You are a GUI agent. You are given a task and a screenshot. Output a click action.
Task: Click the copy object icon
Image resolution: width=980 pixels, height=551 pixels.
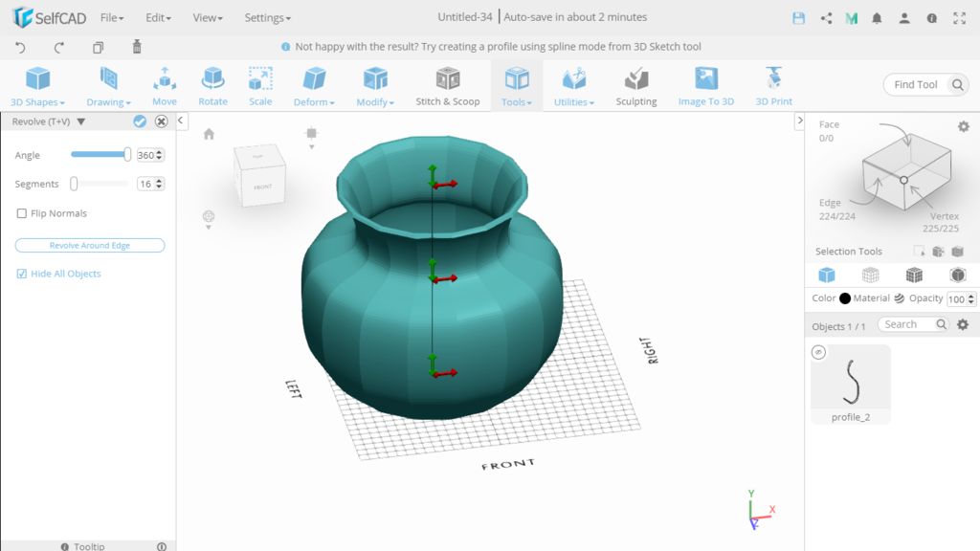pos(98,47)
